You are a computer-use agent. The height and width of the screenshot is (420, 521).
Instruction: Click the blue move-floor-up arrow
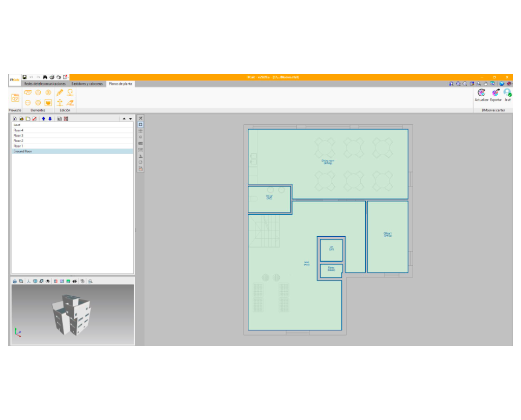pos(44,119)
